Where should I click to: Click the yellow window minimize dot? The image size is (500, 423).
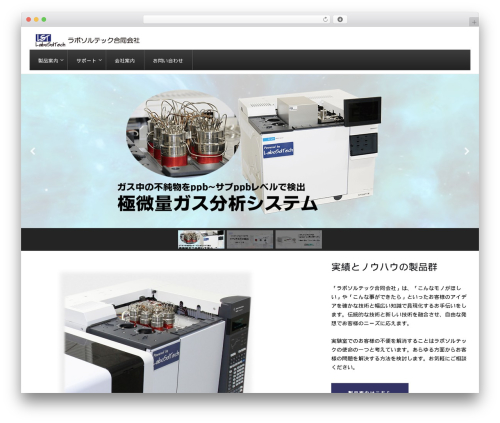point(36,20)
